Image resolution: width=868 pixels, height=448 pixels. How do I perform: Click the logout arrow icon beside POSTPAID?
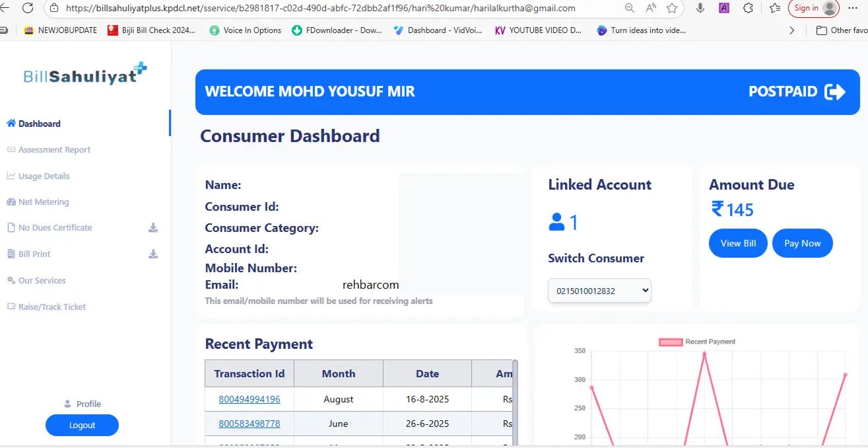coord(835,92)
